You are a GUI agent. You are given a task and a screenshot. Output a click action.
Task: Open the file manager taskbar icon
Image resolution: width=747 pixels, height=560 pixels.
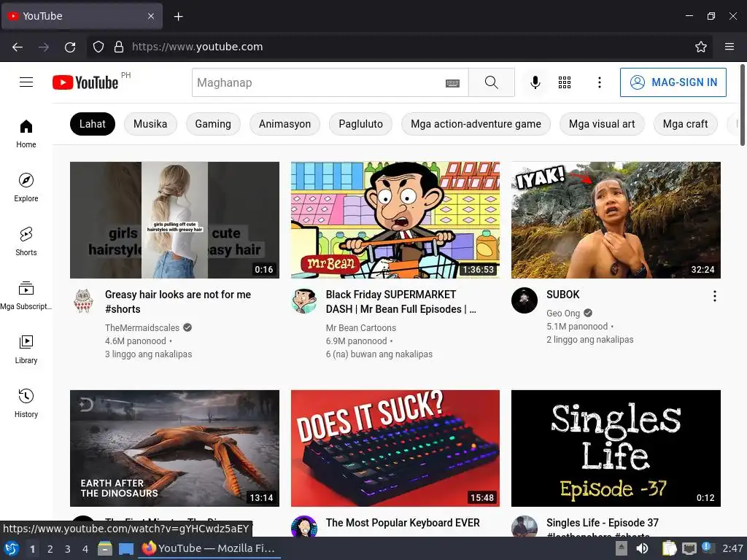tap(105, 548)
